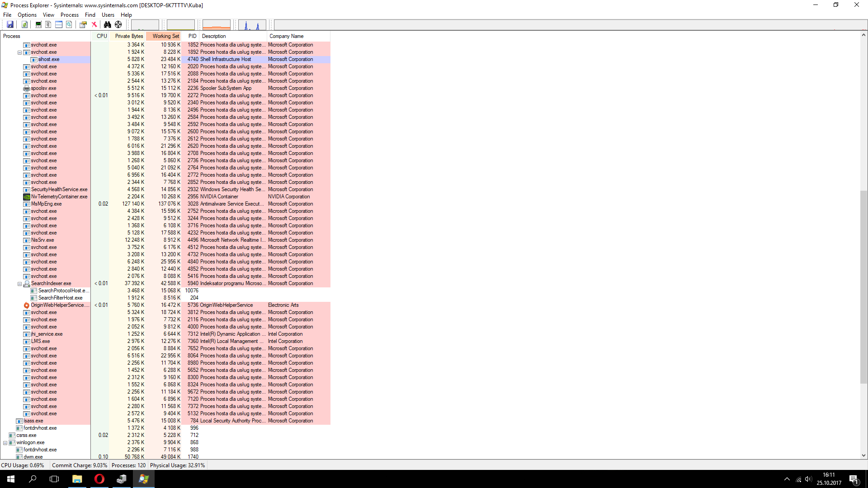Screen dimensions: 868x488
Task: Select the sihost.exe process row
Action: (165, 59)
